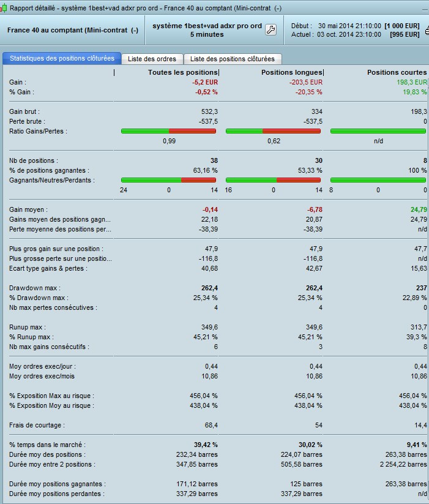This screenshot has width=429, height=504.
Task: Select the Statistiques des positions clôturées tab
Action: click(62, 58)
